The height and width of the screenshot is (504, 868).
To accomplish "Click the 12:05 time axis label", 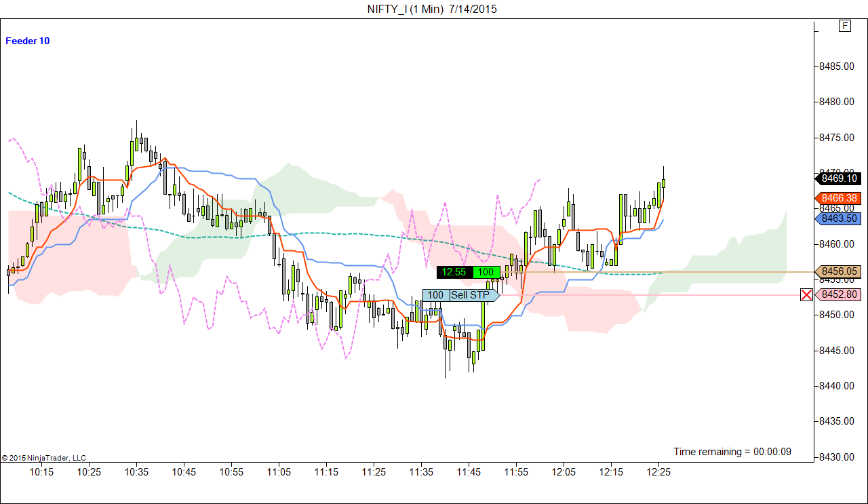I will point(564,472).
